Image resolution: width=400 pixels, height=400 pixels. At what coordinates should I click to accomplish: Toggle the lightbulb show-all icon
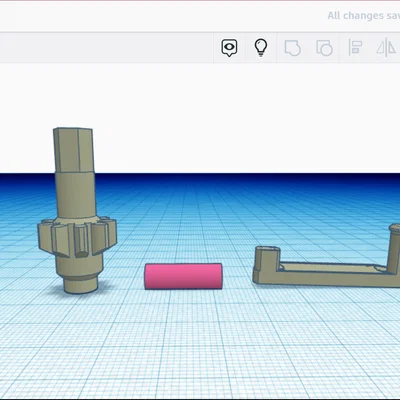(x=261, y=48)
